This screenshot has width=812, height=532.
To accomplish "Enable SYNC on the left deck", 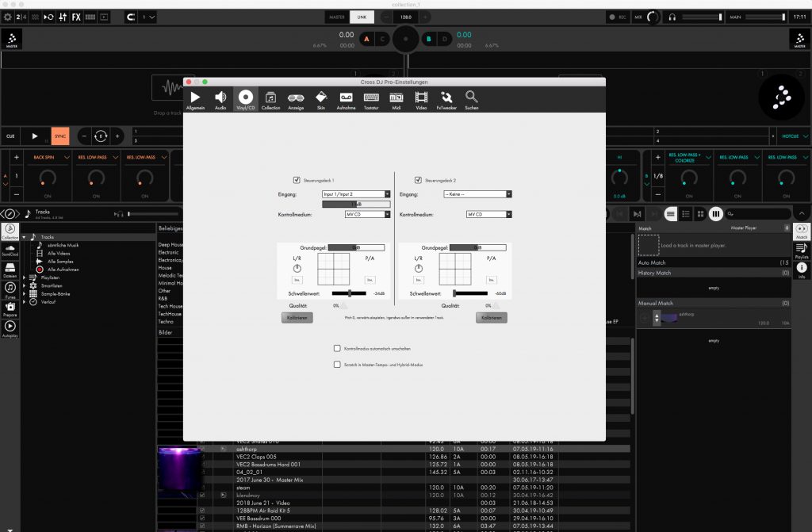I will click(x=59, y=136).
